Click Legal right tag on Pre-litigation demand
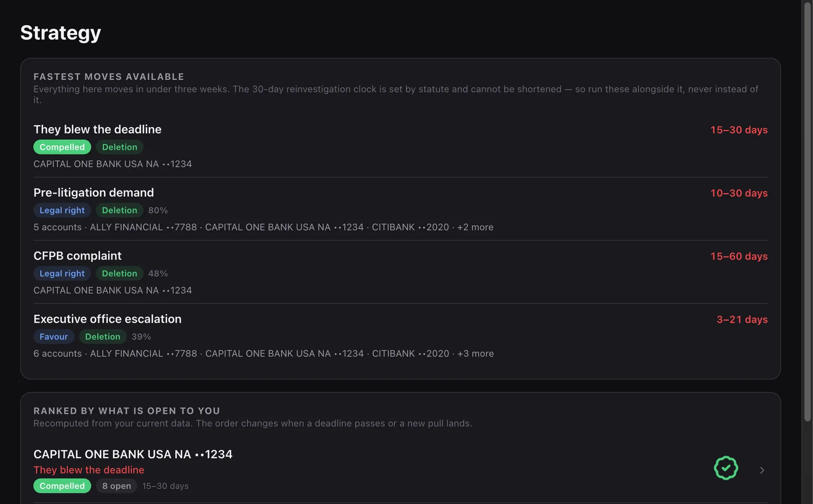The image size is (813, 504). tap(62, 210)
